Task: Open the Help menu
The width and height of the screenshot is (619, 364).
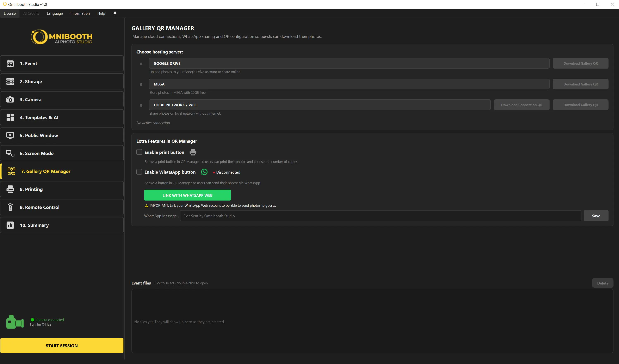Action: (101, 13)
